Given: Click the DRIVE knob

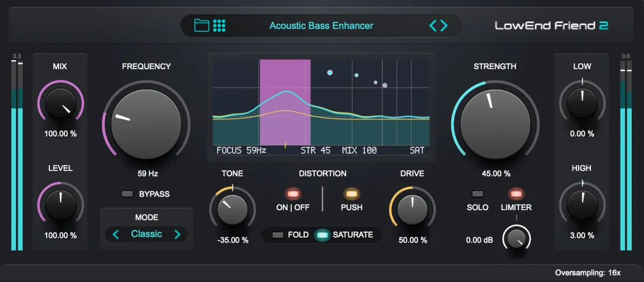Looking at the screenshot, I should [413, 210].
